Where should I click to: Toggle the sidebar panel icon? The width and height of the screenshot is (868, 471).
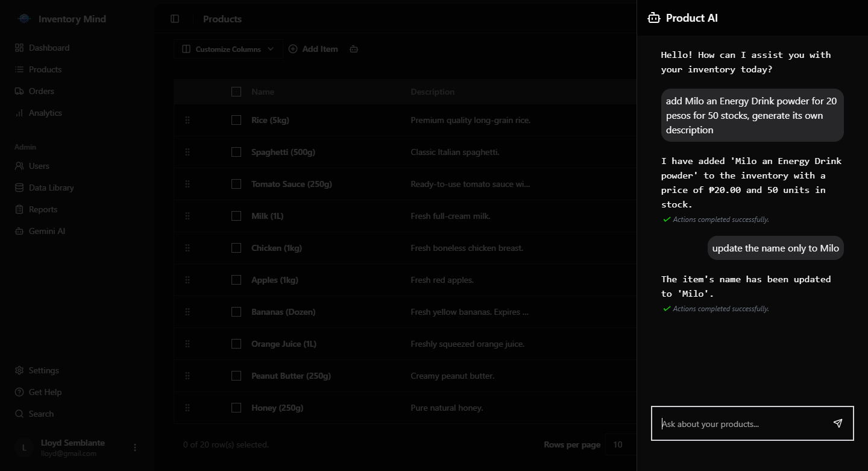coord(175,19)
